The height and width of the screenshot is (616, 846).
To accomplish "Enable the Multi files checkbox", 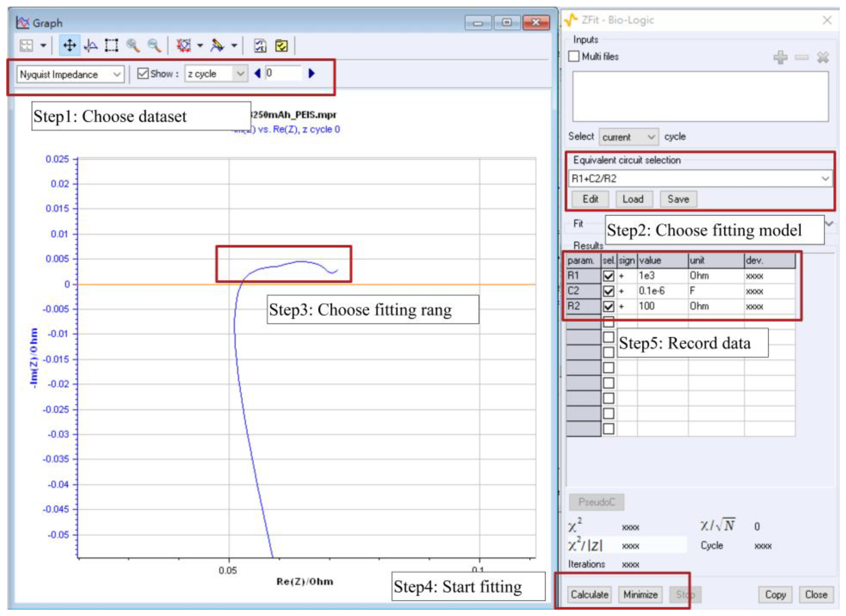I will [x=574, y=57].
